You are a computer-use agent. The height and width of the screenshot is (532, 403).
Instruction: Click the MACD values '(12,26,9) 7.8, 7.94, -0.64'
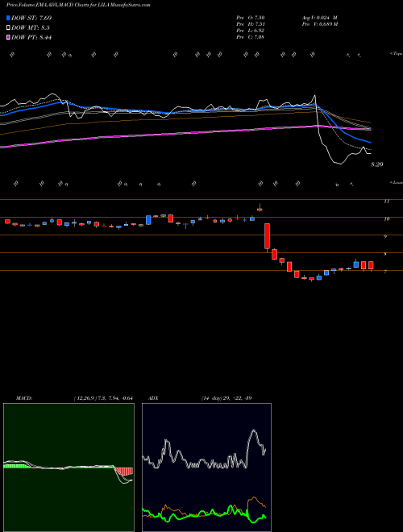pyautogui.click(x=103, y=398)
